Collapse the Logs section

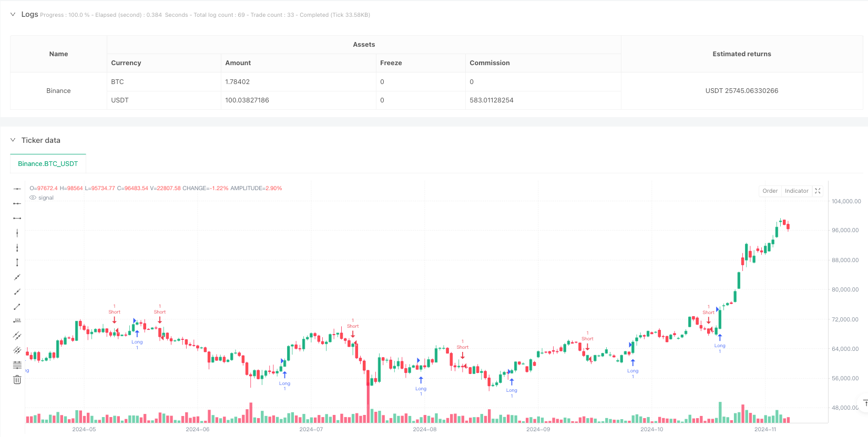click(13, 15)
